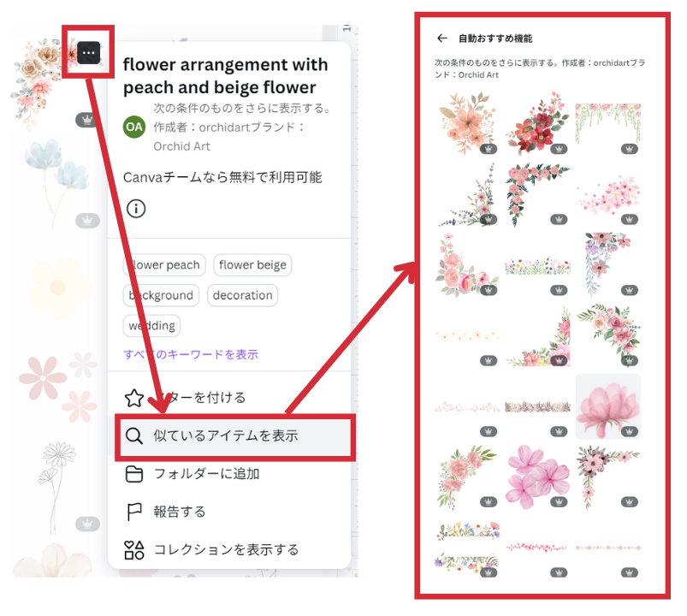Select 報告する menu entry

click(180, 512)
